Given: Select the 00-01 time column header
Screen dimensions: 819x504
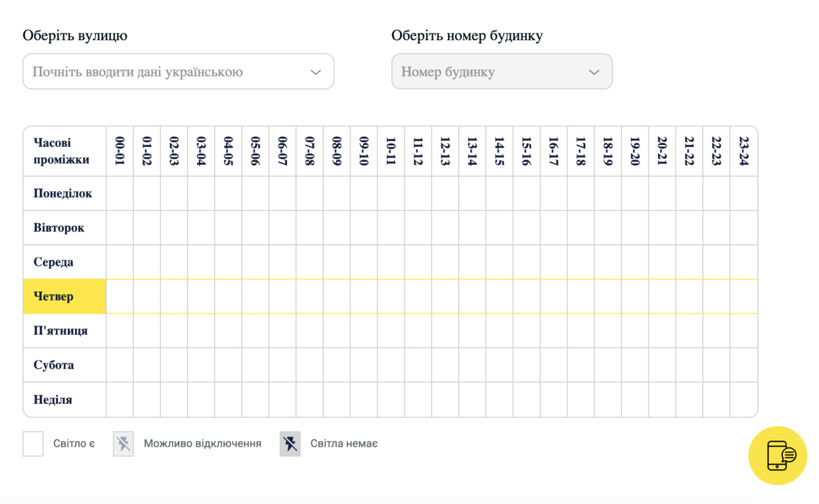Looking at the screenshot, I should pos(120,152).
